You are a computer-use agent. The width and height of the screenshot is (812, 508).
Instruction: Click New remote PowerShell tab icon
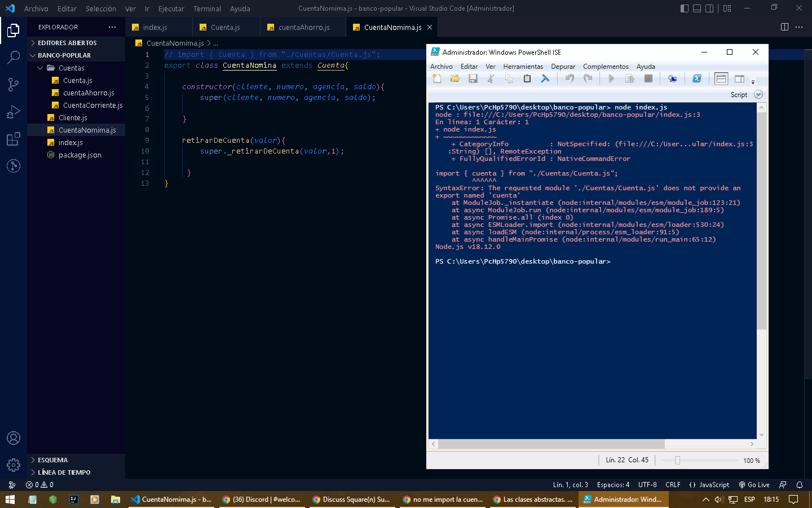click(x=672, y=79)
